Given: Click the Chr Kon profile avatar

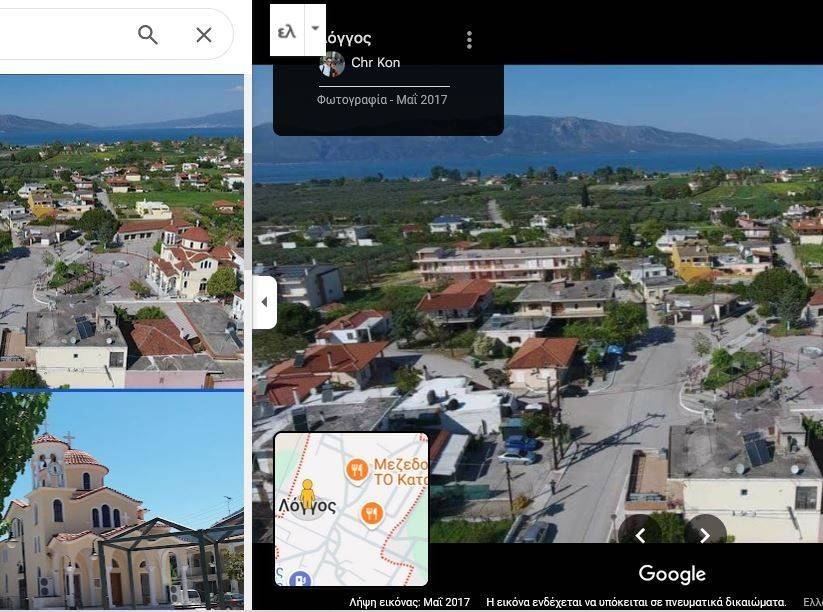Looking at the screenshot, I should 331,64.
